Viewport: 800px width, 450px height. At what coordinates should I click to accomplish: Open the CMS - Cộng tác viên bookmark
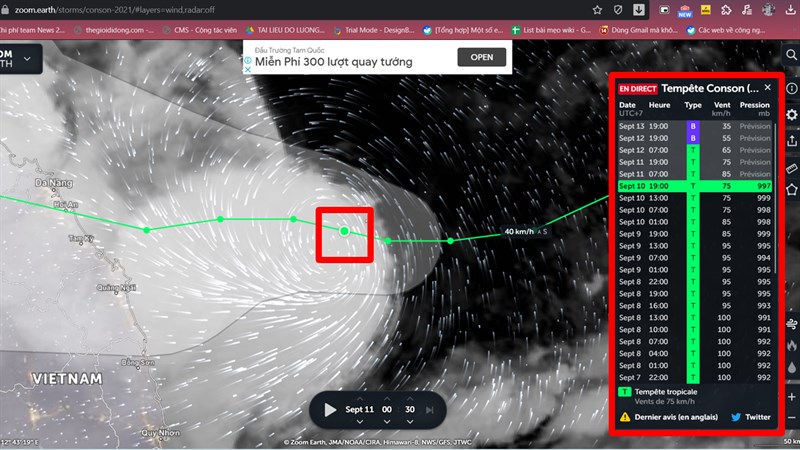click(x=199, y=30)
